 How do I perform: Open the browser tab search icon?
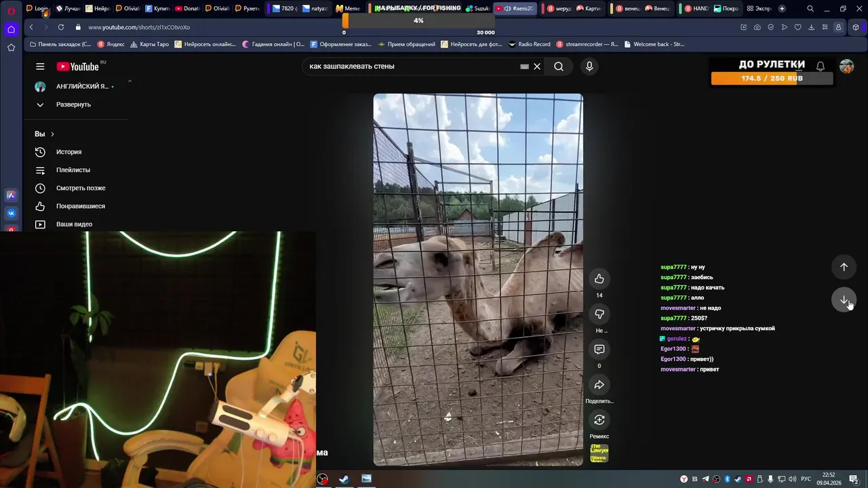tap(810, 9)
